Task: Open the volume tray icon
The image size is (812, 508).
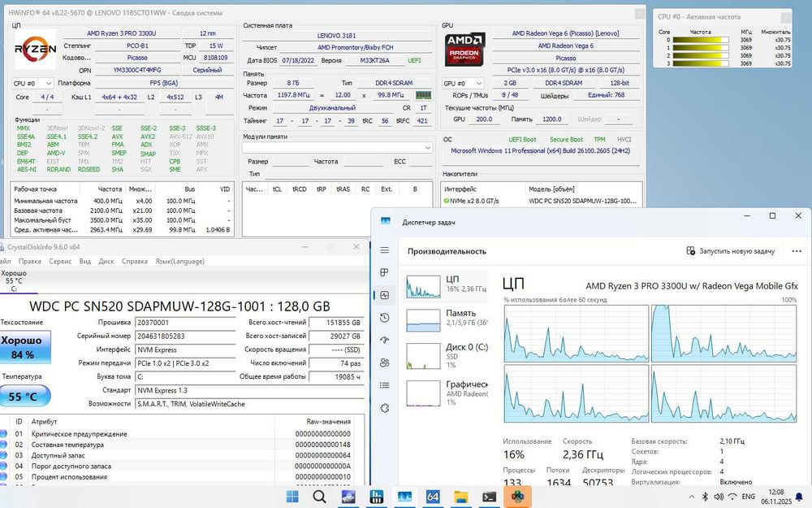Action: click(719, 497)
